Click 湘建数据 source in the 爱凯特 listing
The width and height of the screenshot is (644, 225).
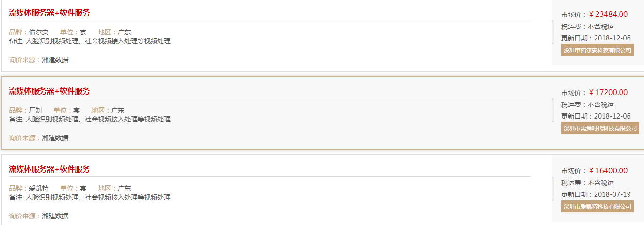[55, 216]
